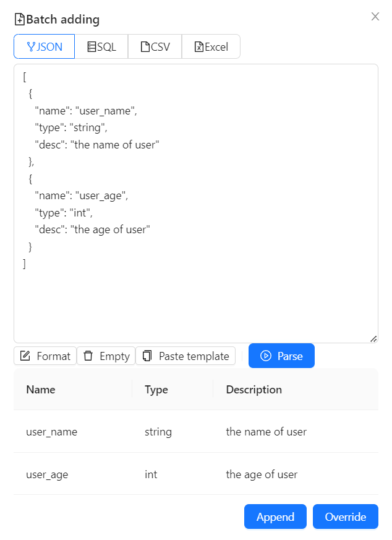Click the Empty trash can icon
The width and height of the screenshot is (392, 540).
point(88,356)
